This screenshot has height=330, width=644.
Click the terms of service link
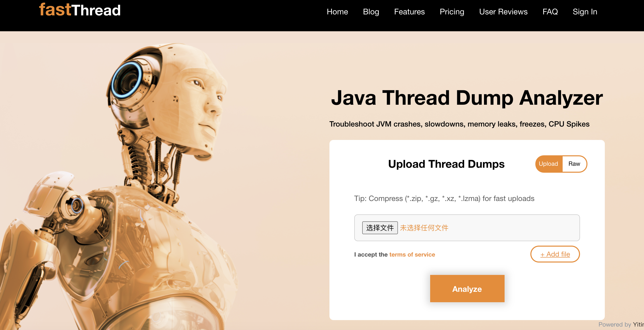coord(412,254)
